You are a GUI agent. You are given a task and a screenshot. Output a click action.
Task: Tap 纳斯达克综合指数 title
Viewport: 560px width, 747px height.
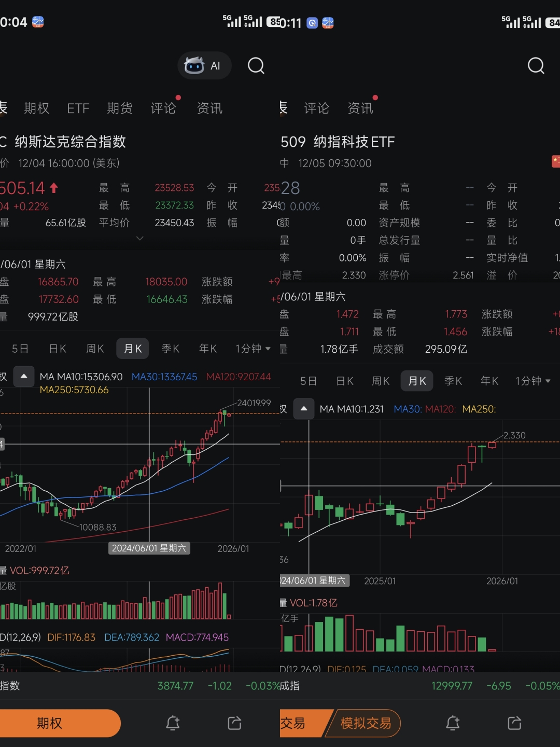coord(70,142)
